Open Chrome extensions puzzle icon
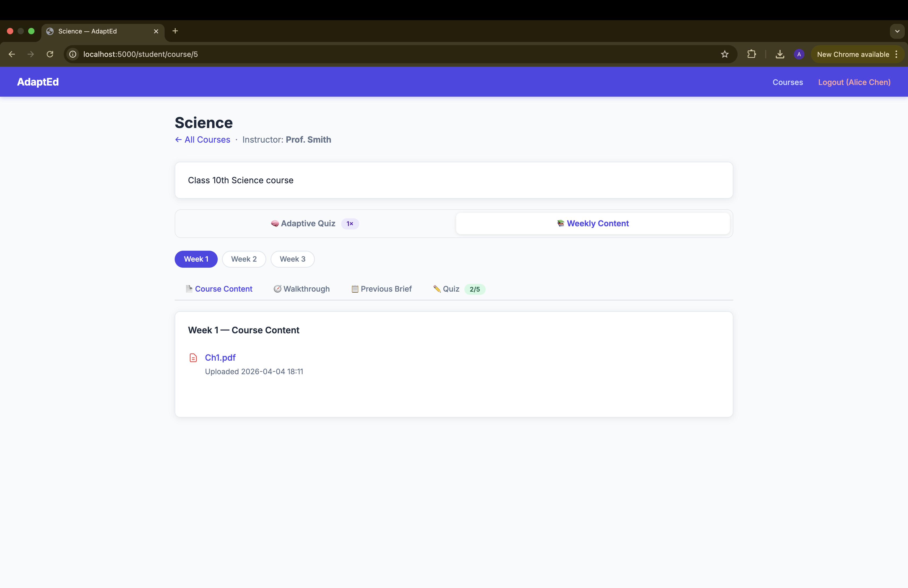Screen dimensions: 908x588 (751, 54)
